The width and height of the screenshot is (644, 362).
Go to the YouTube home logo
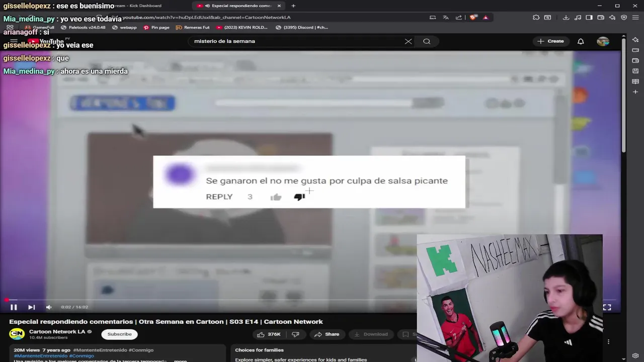coord(45,41)
